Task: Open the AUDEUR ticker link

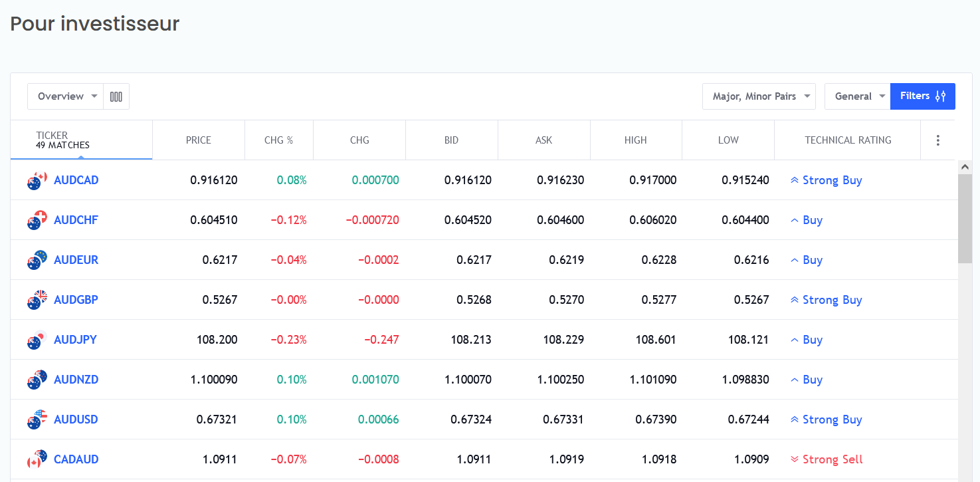Action: click(76, 260)
